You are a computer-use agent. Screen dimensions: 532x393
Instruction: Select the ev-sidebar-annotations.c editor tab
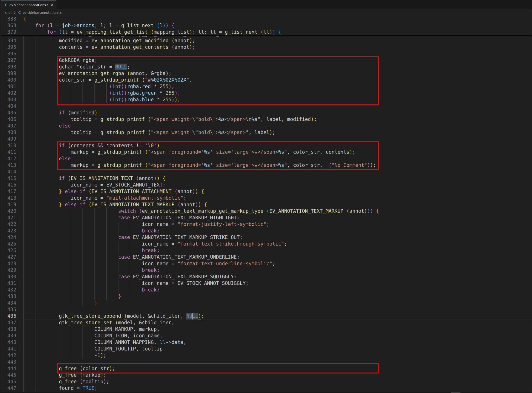[x=29, y=5]
